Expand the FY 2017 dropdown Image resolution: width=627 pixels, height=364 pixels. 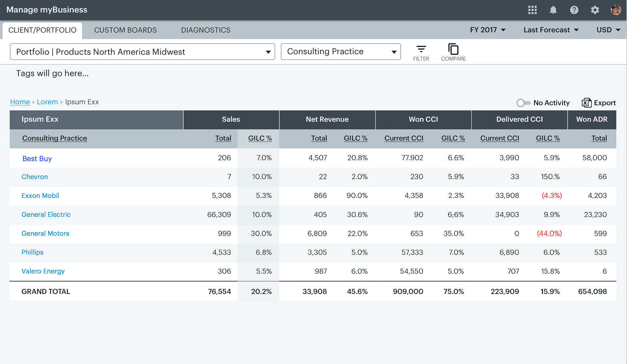pyautogui.click(x=488, y=30)
